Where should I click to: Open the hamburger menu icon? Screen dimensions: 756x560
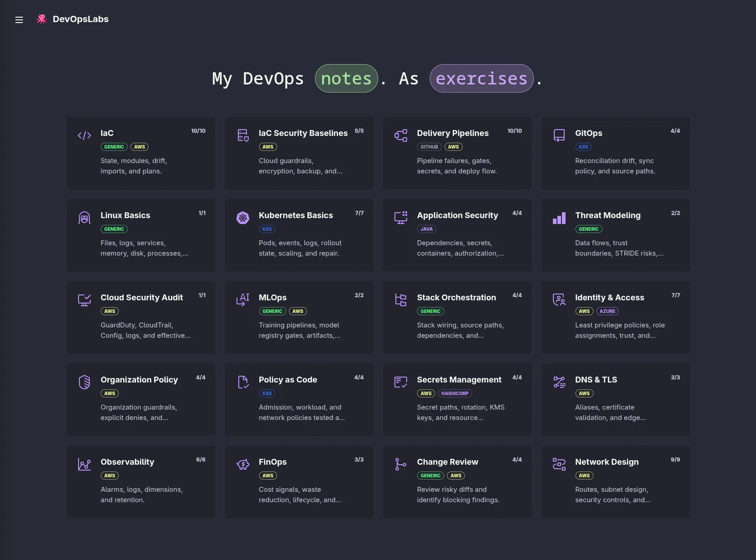(x=19, y=19)
